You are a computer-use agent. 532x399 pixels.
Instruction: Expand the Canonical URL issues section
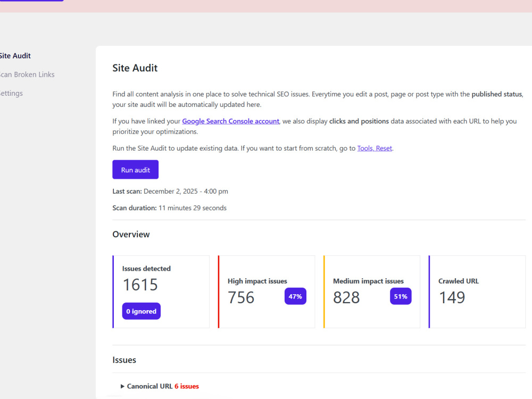(x=160, y=386)
